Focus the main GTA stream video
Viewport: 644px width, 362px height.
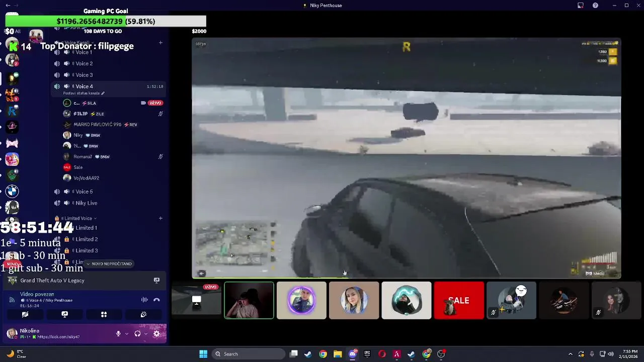(407, 158)
